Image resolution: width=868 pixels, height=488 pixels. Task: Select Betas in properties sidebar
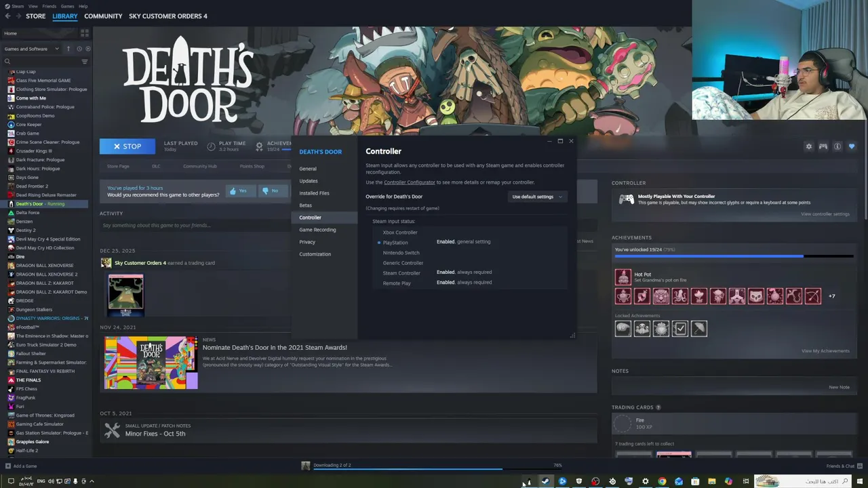306,205
